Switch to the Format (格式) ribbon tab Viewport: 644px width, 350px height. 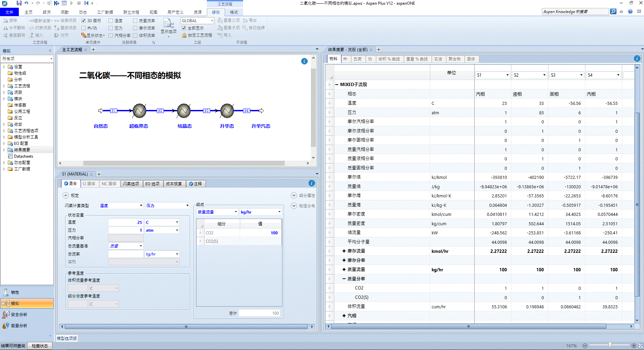click(234, 12)
